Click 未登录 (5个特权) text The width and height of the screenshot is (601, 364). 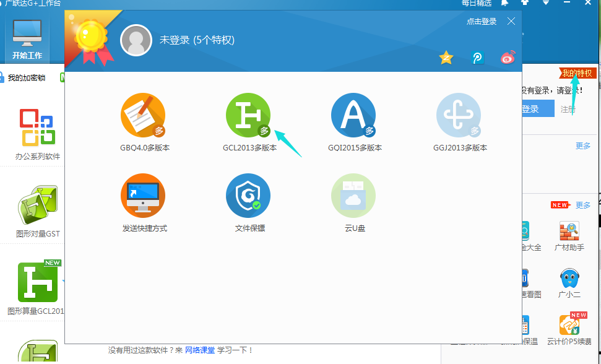pos(197,40)
